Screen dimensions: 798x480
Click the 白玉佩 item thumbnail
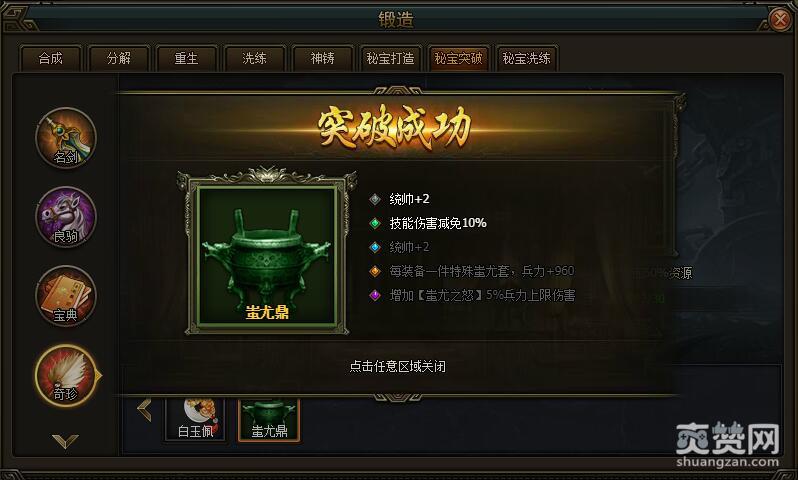[x=196, y=419]
